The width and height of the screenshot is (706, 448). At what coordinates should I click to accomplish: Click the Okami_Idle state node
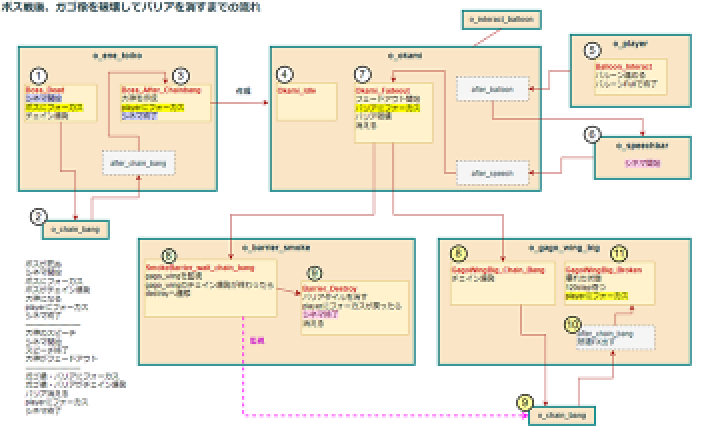click(307, 102)
